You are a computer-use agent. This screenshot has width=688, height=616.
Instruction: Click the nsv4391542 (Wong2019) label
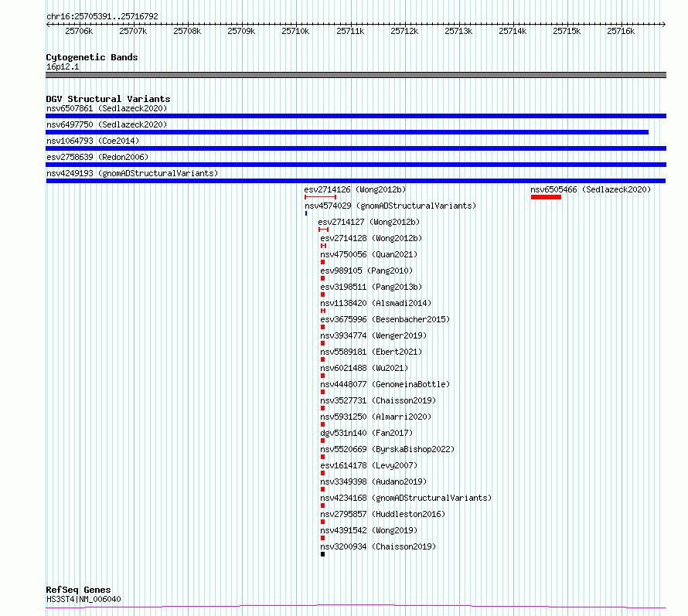(x=369, y=530)
